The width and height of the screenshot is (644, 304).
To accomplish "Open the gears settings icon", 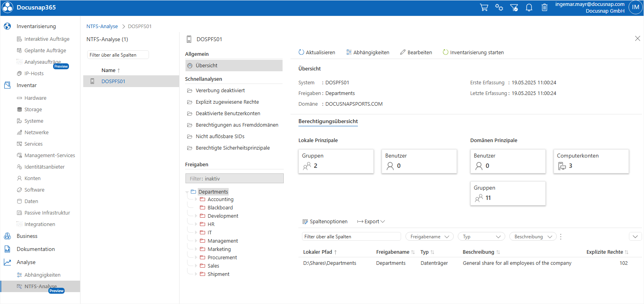I will coord(499,8).
